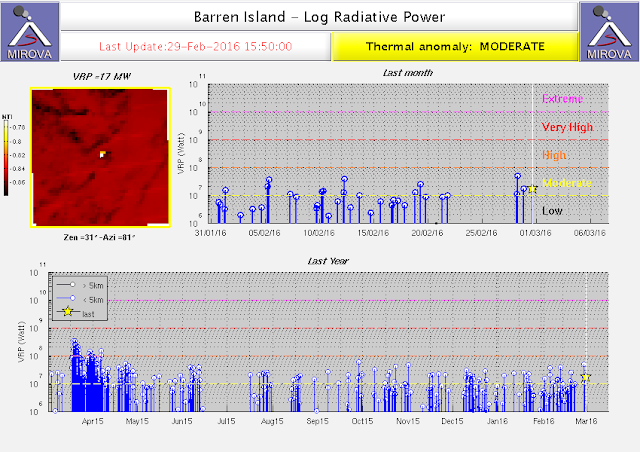Click the '31/01/16' date axis label

click(x=211, y=233)
